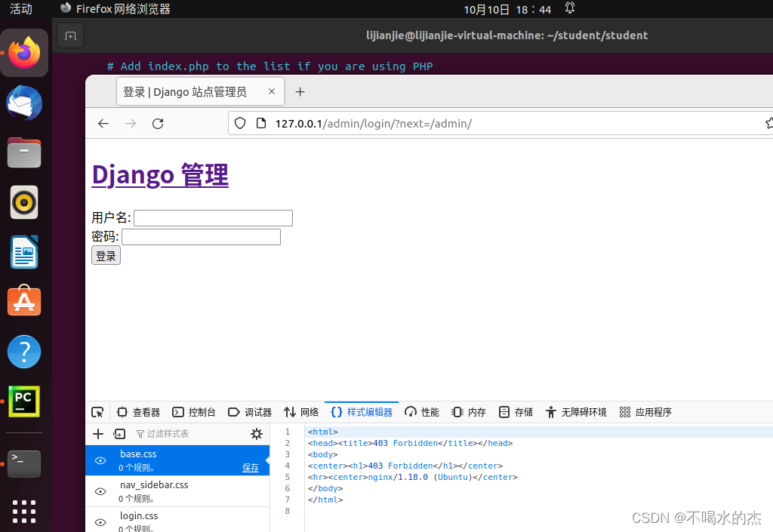Launch PyCharm from the dock
The image size is (773, 532).
(23, 401)
